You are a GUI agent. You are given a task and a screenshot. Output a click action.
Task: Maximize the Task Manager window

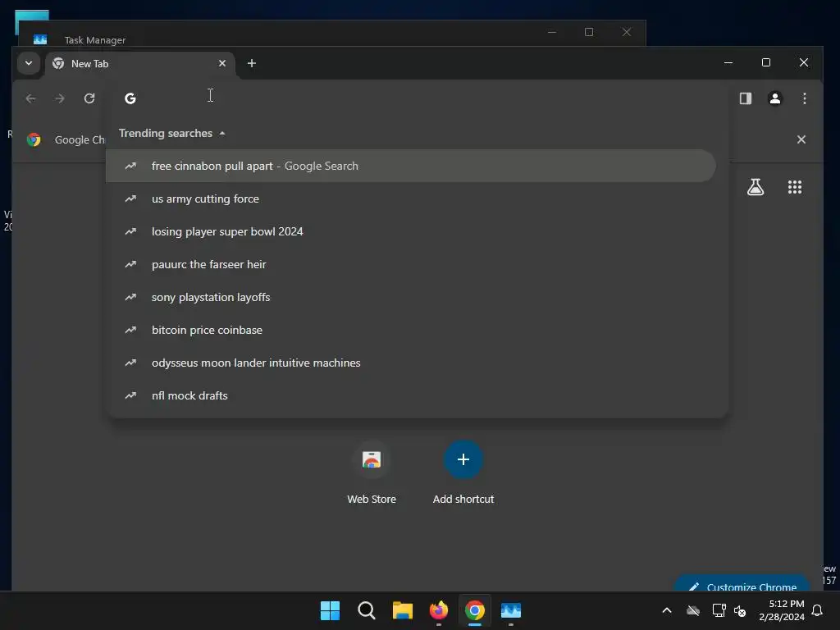589,32
